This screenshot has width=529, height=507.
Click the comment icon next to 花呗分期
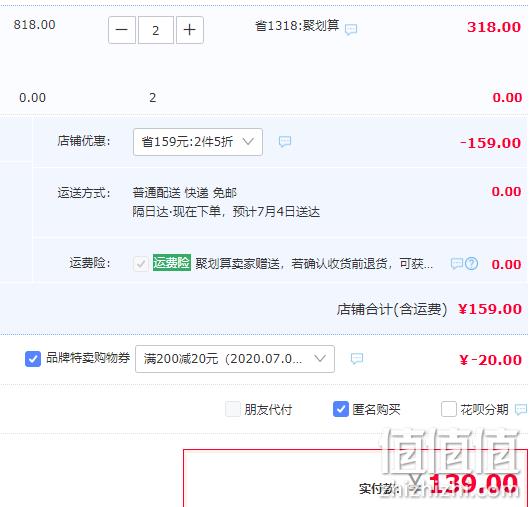521,410
